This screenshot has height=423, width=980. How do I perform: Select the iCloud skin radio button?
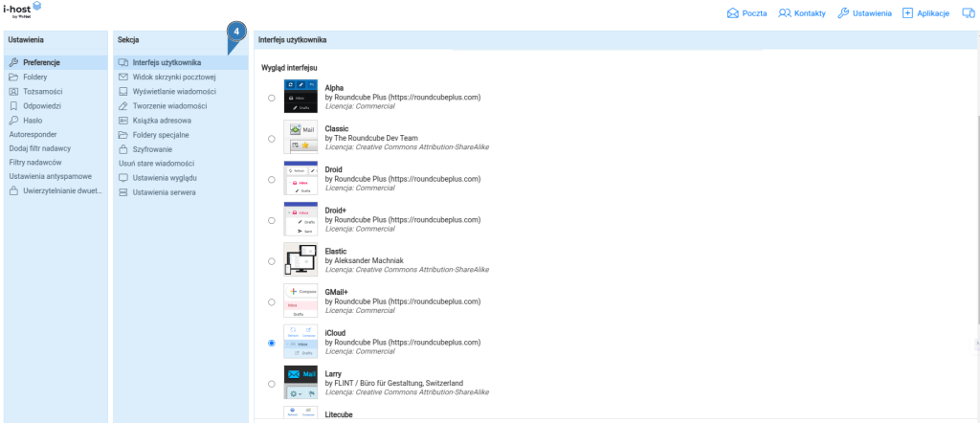coord(271,343)
